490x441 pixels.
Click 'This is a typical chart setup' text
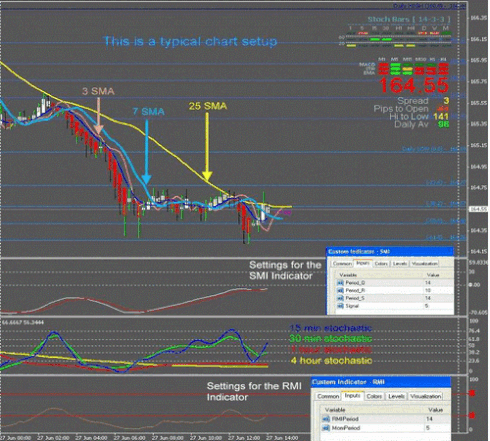(x=190, y=41)
